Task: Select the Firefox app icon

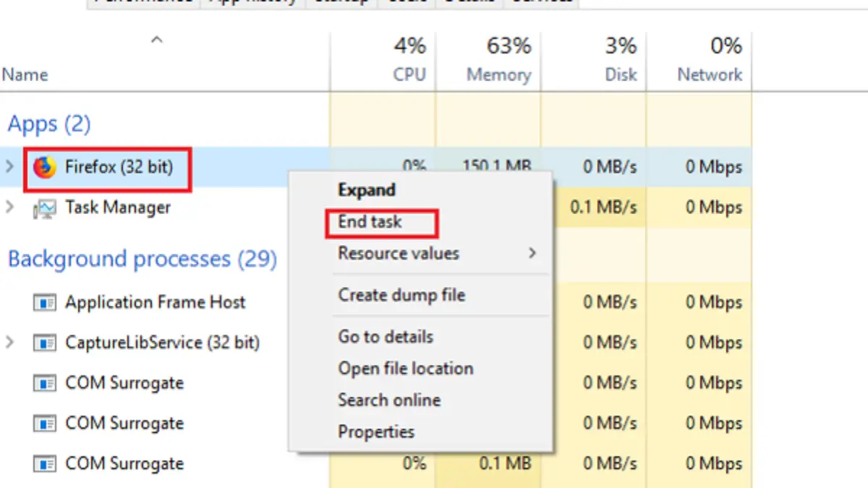Action: pos(45,168)
